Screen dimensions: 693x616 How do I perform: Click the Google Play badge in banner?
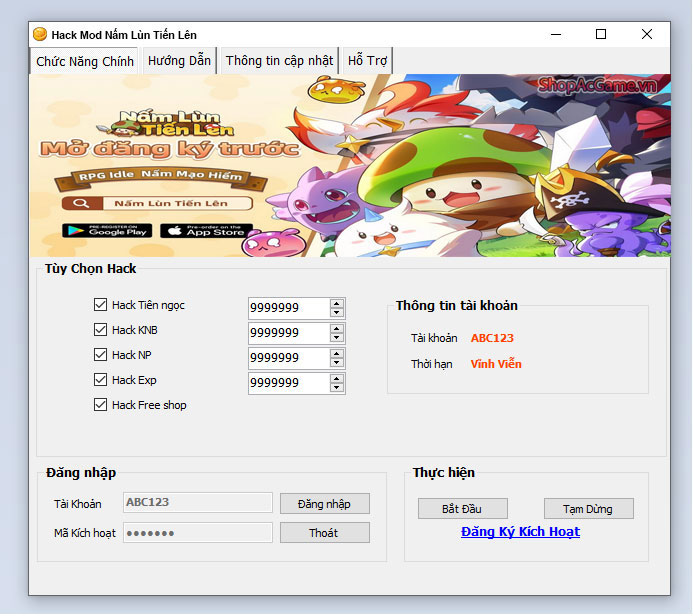(x=107, y=231)
